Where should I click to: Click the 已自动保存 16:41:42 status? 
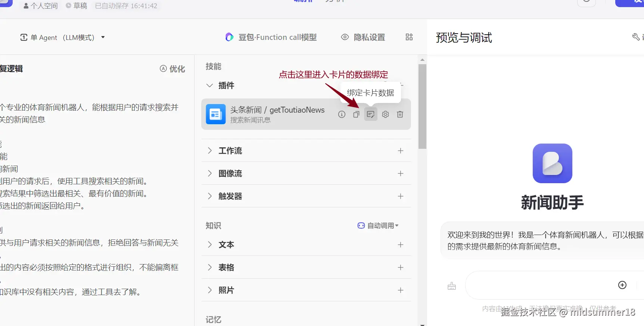tap(126, 6)
